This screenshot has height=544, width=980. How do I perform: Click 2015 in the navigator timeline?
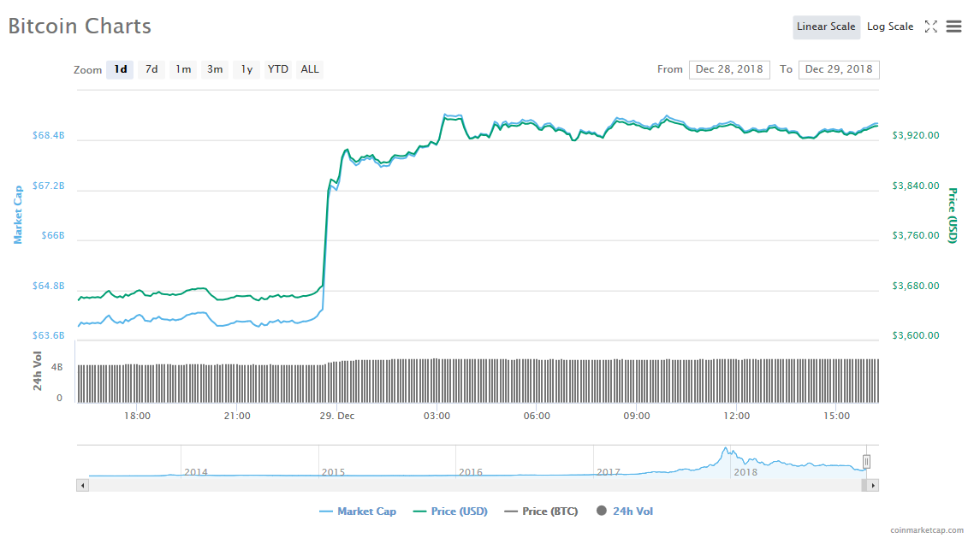click(333, 472)
